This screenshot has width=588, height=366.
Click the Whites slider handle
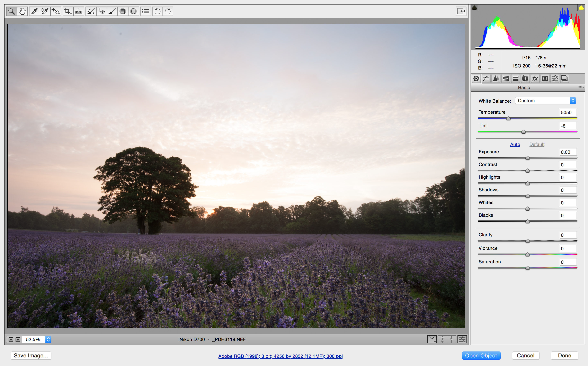point(528,209)
